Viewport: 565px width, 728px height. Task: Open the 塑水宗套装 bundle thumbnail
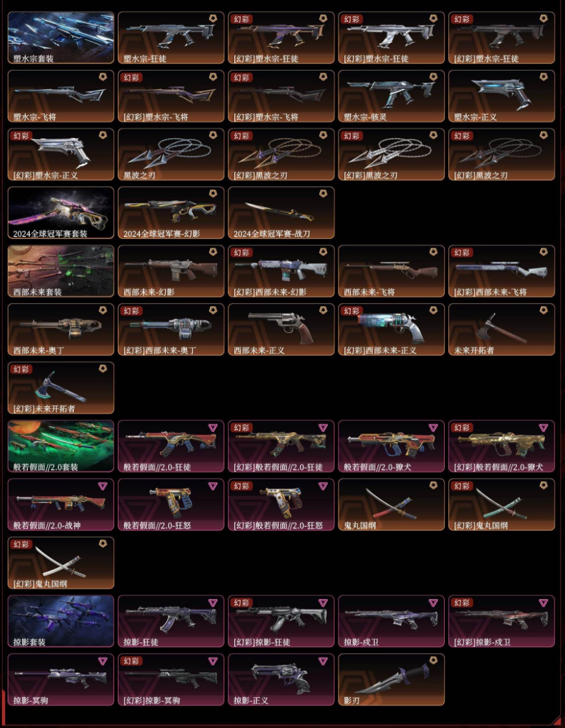[61, 38]
